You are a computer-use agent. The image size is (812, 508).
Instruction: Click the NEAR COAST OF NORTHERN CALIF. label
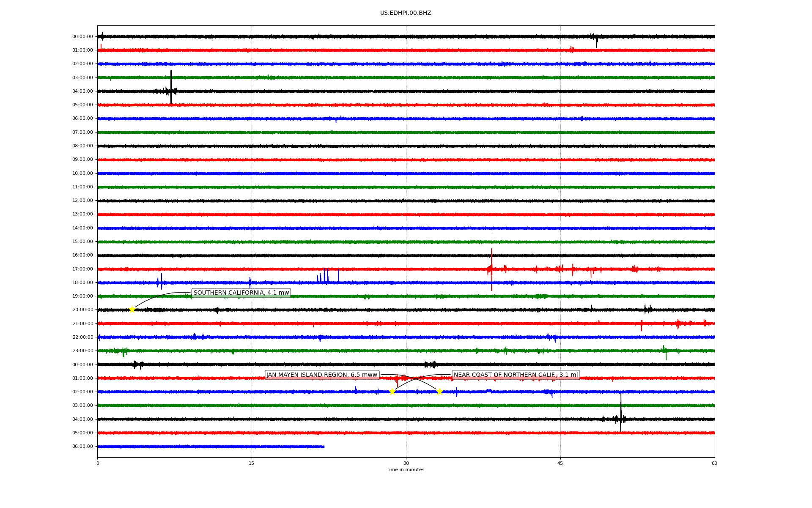pyautogui.click(x=515, y=375)
